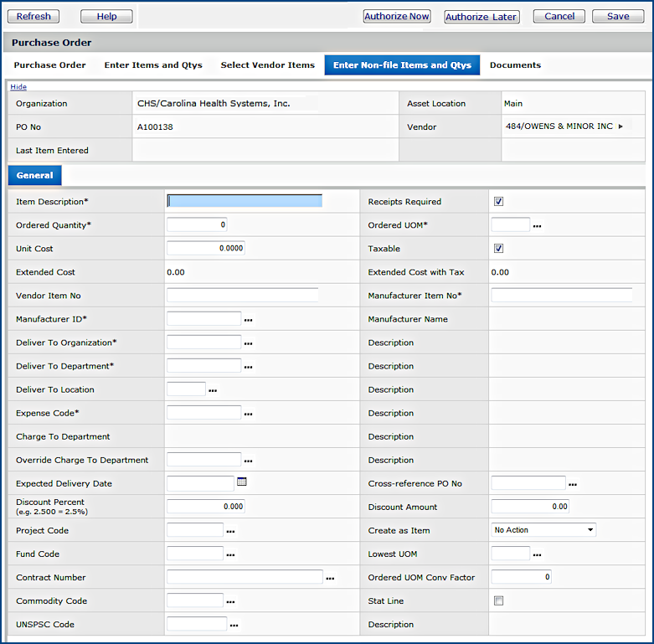The height and width of the screenshot is (644, 654).
Task: Click the Expense Code lookup ellipsis
Action: (249, 414)
